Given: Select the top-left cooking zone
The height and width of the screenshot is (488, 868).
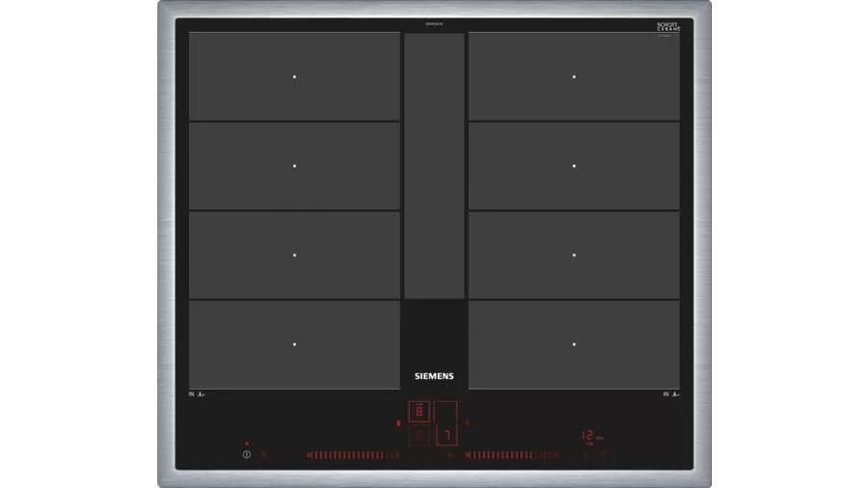Looking at the screenshot, I should [294, 76].
